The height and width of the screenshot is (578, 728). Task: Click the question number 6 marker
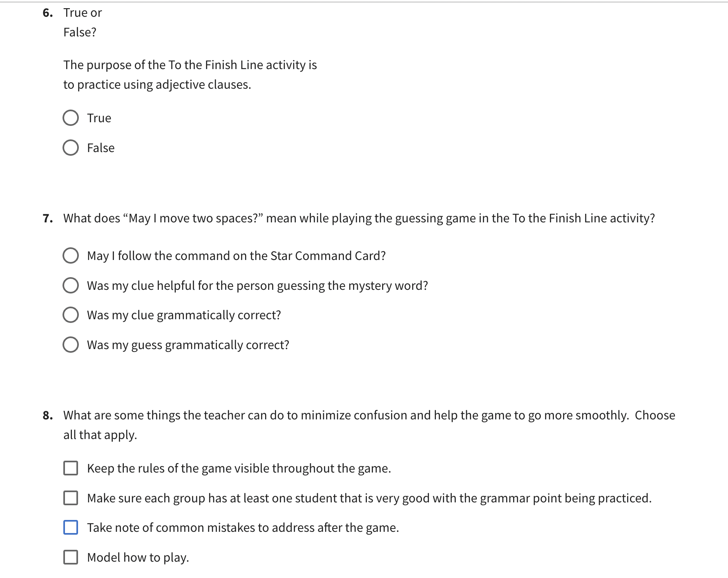[48, 13]
